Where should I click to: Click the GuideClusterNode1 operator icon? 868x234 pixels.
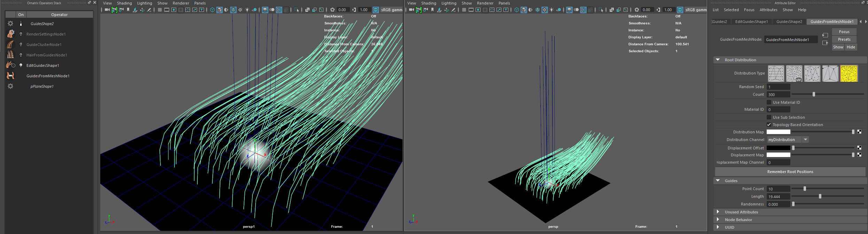pos(10,44)
